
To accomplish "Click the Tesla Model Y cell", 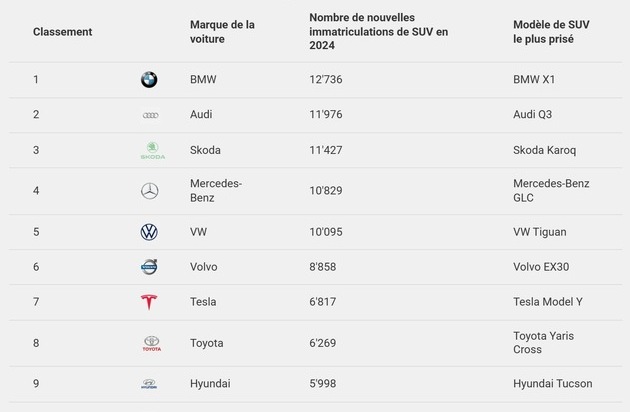I will pyautogui.click(x=546, y=302).
